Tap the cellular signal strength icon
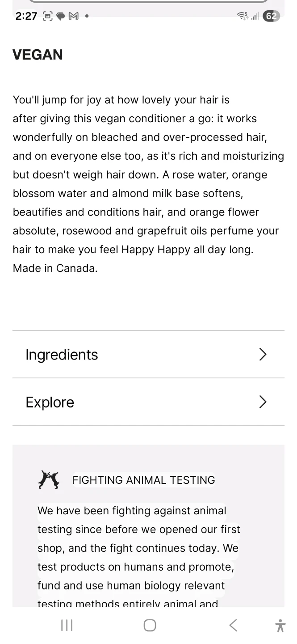The height and width of the screenshot is (644, 297). click(x=255, y=17)
